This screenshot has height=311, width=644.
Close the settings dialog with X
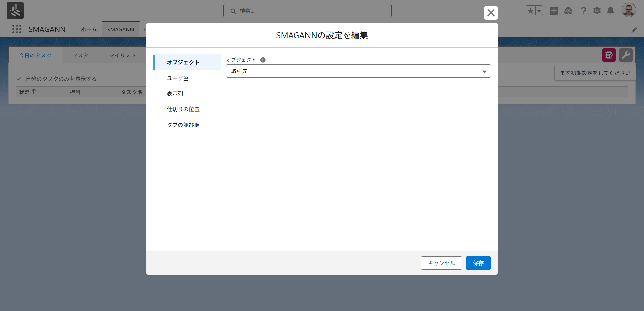pos(491,13)
